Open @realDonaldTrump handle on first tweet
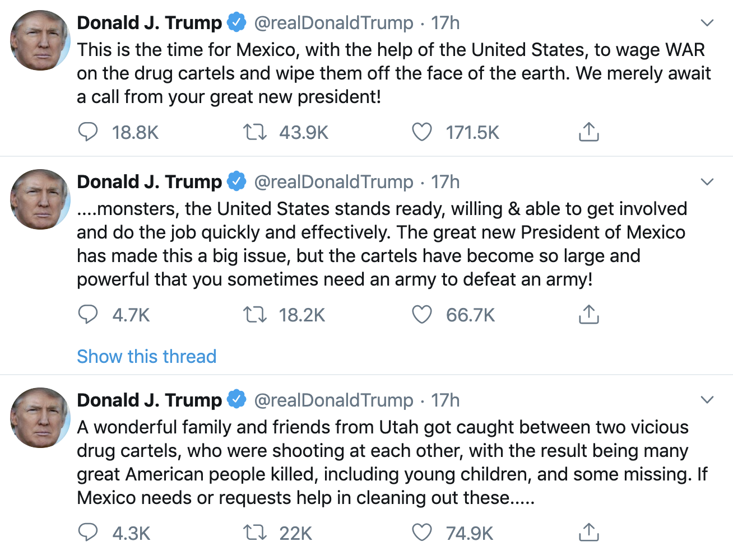 tap(333, 23)
